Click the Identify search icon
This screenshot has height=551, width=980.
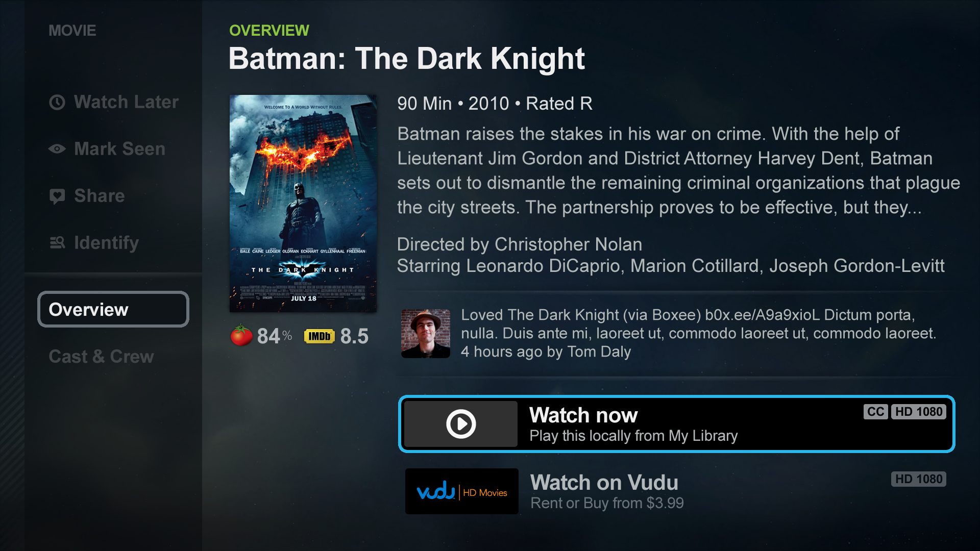(x=57, y=243)
